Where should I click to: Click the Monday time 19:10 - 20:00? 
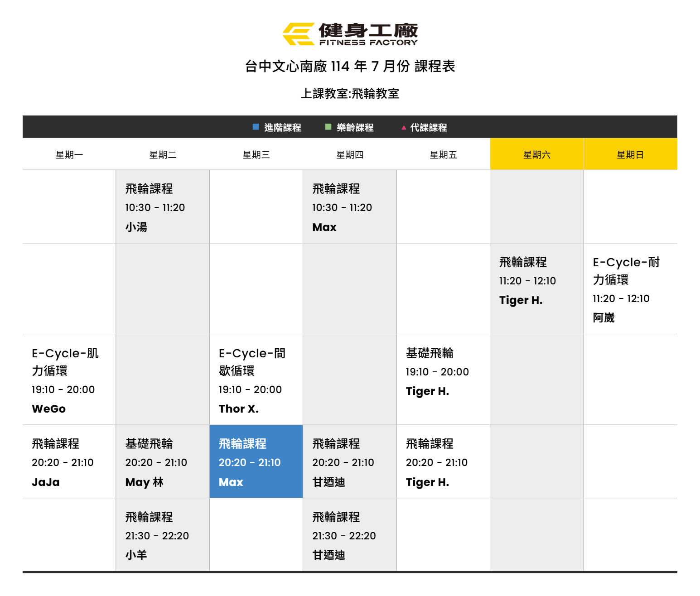pos(63,389)
